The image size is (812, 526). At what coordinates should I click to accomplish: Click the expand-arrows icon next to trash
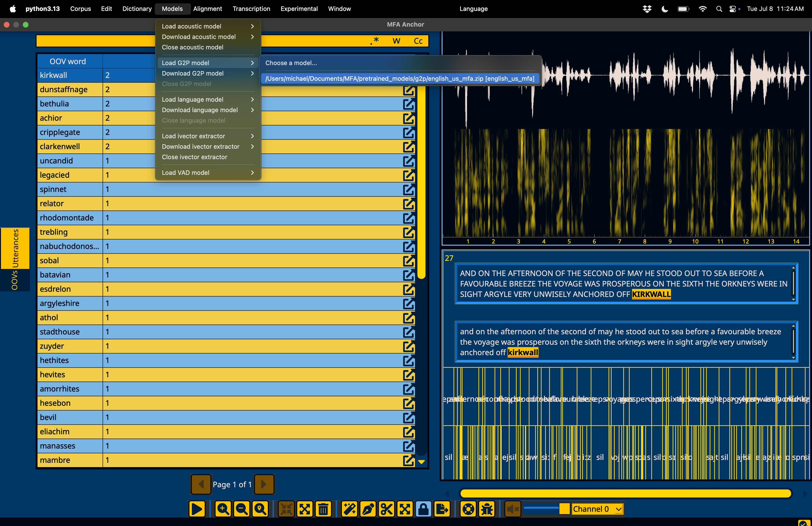(305, 509)
